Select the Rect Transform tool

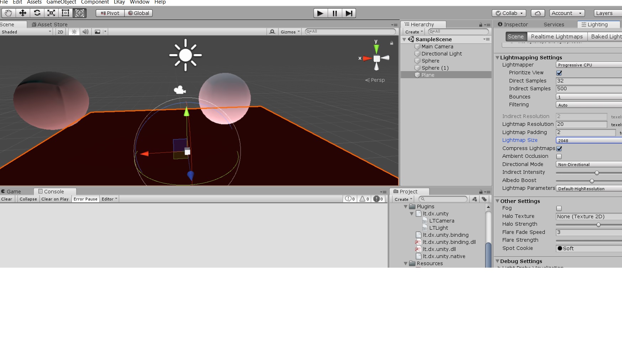pos(65,13)
